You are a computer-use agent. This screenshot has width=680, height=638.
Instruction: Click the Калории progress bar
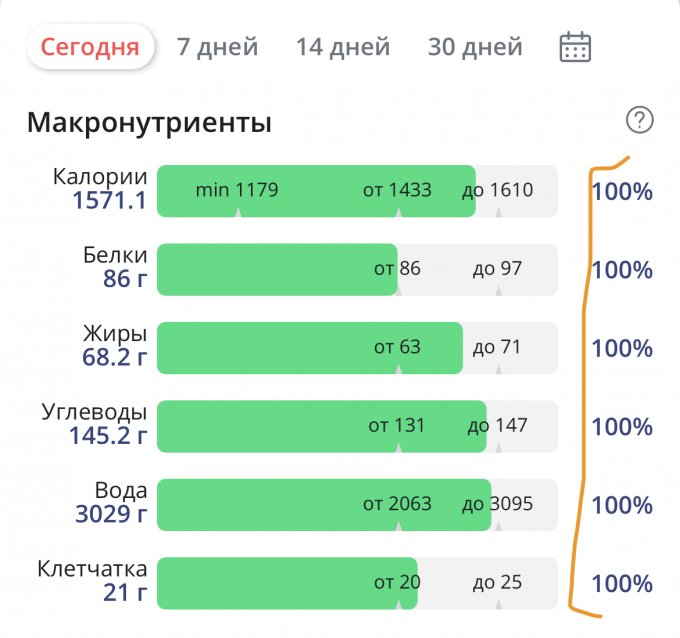[357, 190]
